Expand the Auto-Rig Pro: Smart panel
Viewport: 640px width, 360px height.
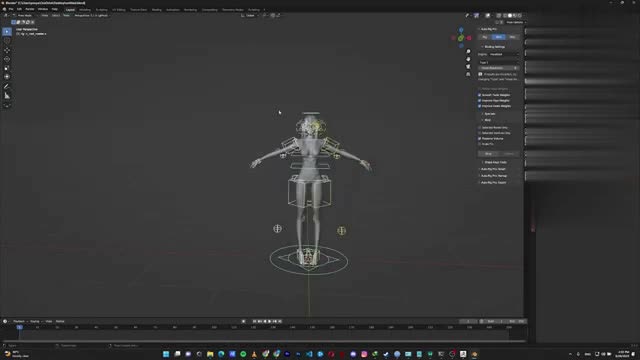coord(492,169)
